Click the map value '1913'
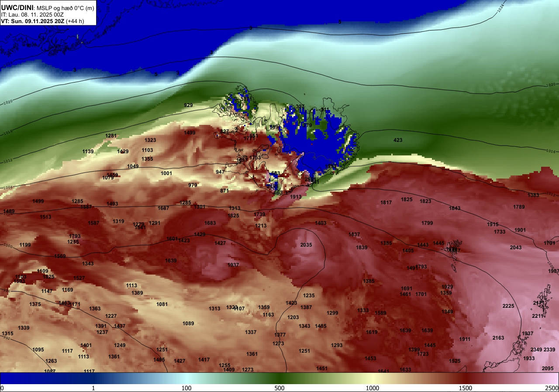 click(x=296, y=197)
